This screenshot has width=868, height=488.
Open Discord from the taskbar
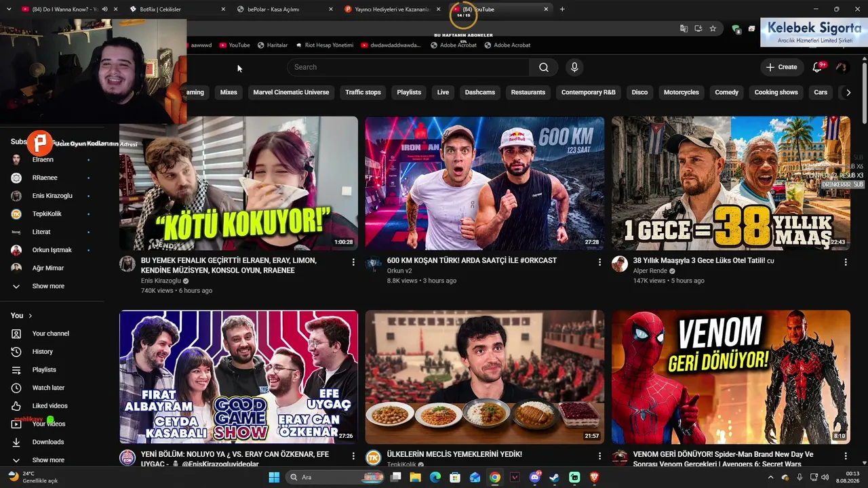coord(535,477)
